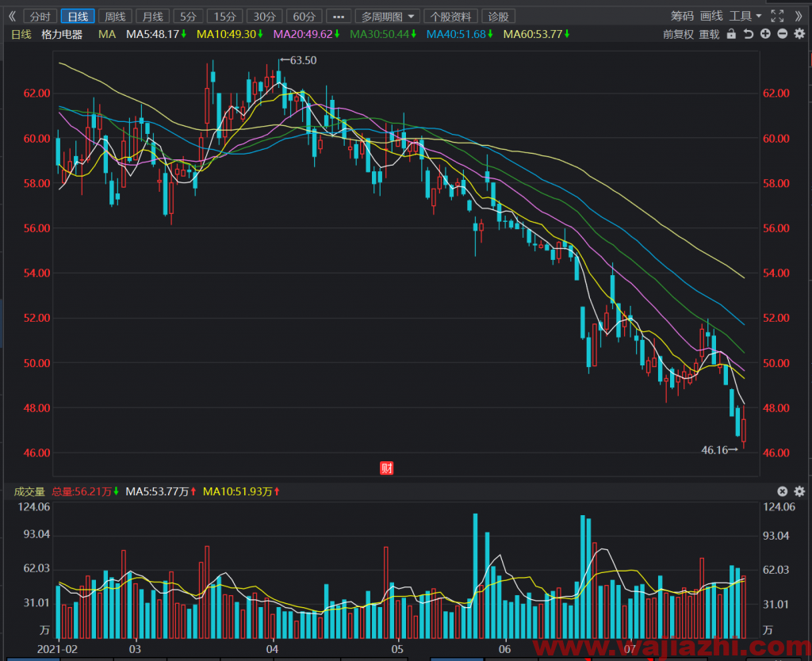Zoom in chart with plus icon

coord(765,34)
